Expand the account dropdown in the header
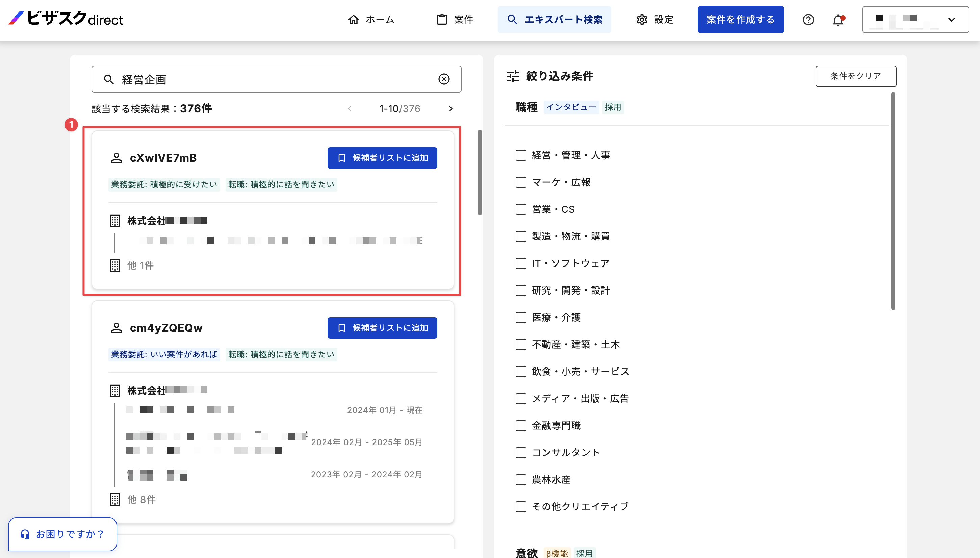Viewport: 980px width, 558px height. click(x=915, y=20)
